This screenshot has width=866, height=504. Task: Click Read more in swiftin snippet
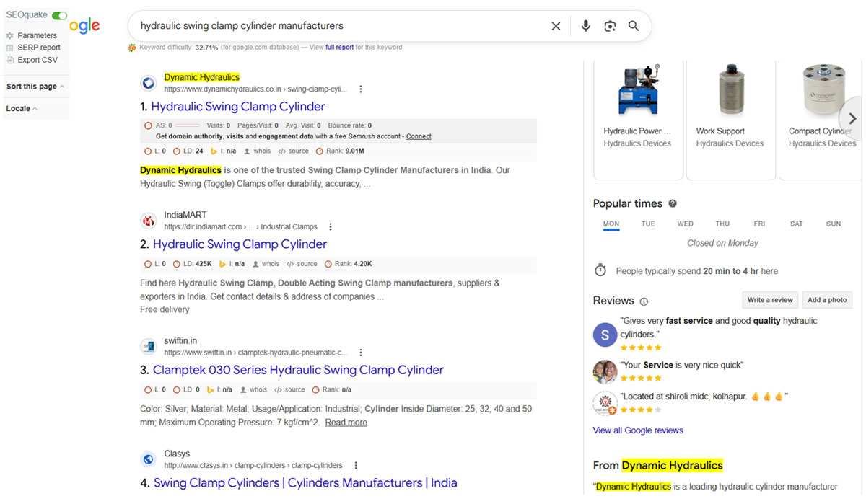pyautogui.click(x=346, y=423)
